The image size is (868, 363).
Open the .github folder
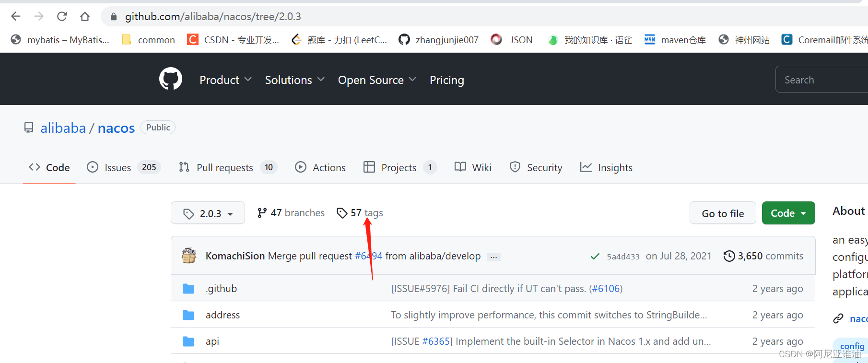pos(221,288)
